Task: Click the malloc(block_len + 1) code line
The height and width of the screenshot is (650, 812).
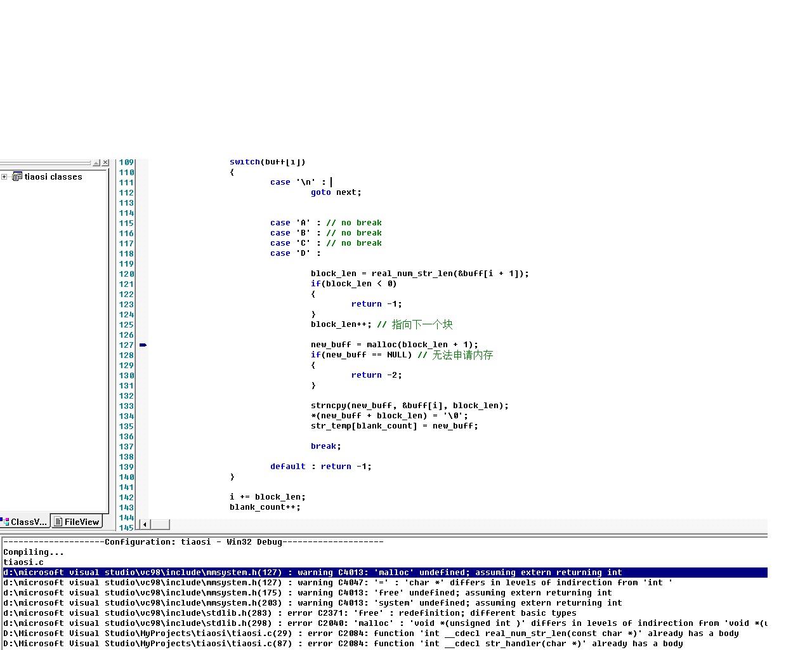Action: 394,345
